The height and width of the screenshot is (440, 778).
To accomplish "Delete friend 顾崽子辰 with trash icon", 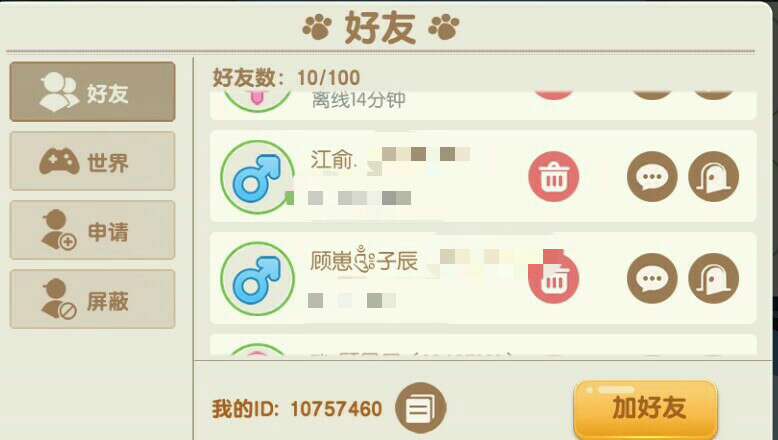I will pos(553,278).
